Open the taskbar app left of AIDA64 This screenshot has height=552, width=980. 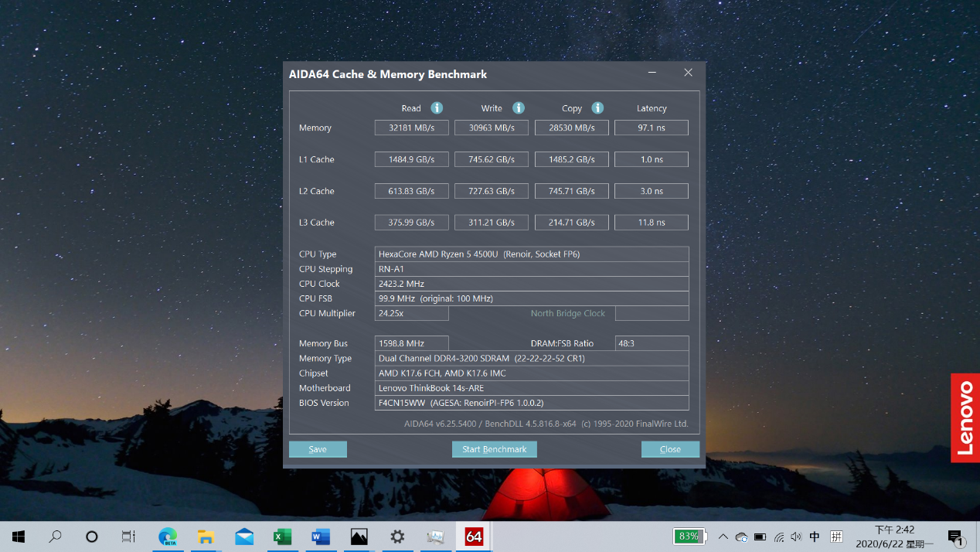click(x=435, y=537)
